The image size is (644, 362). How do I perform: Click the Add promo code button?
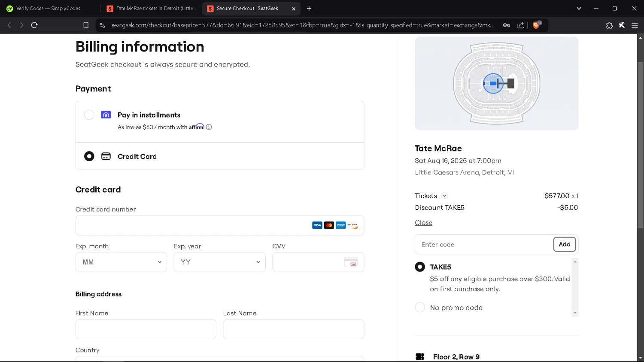click(x=564, y=244)
